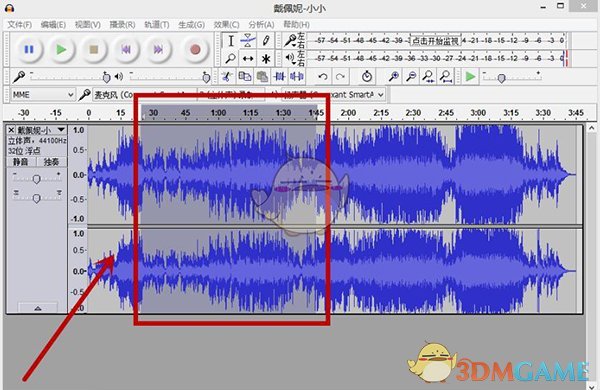This screenshot has height=390, width=600.
Task: Skip to start of track
Action: tap(126, 49)
